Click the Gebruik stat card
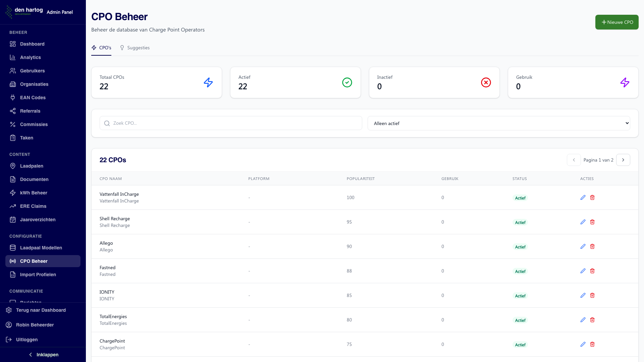 click(x=573, y=82)
